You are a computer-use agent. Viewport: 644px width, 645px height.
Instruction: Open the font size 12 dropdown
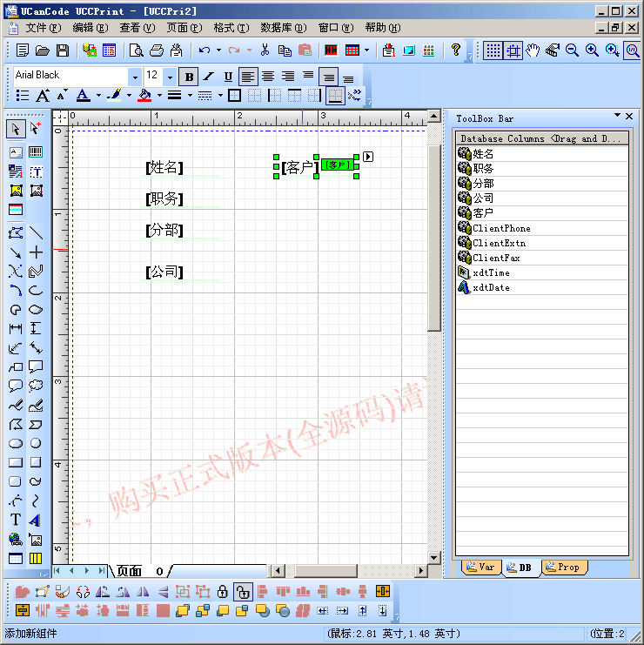(x=171, y=77)
